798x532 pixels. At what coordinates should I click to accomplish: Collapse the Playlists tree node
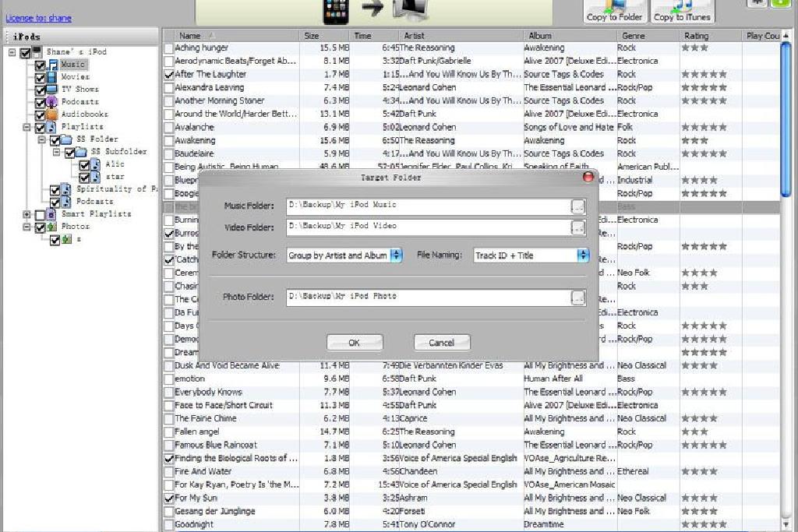[x=27, y=127]
